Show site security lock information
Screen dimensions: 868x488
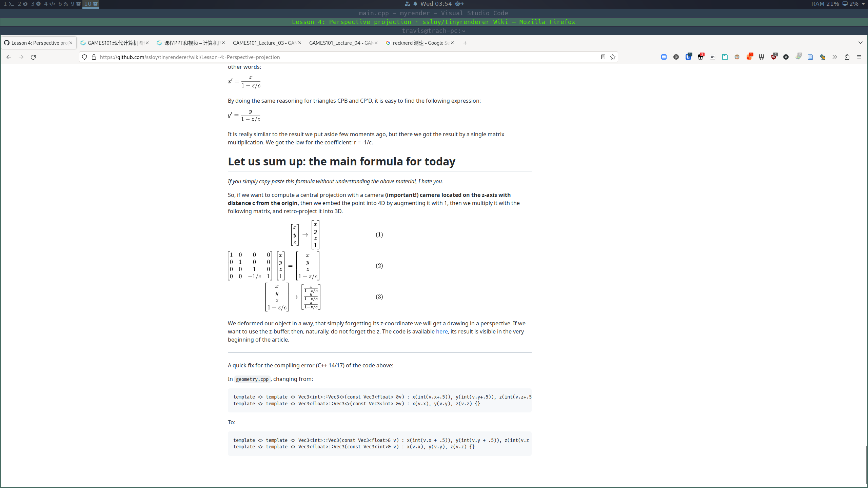[x=94, y=57]
